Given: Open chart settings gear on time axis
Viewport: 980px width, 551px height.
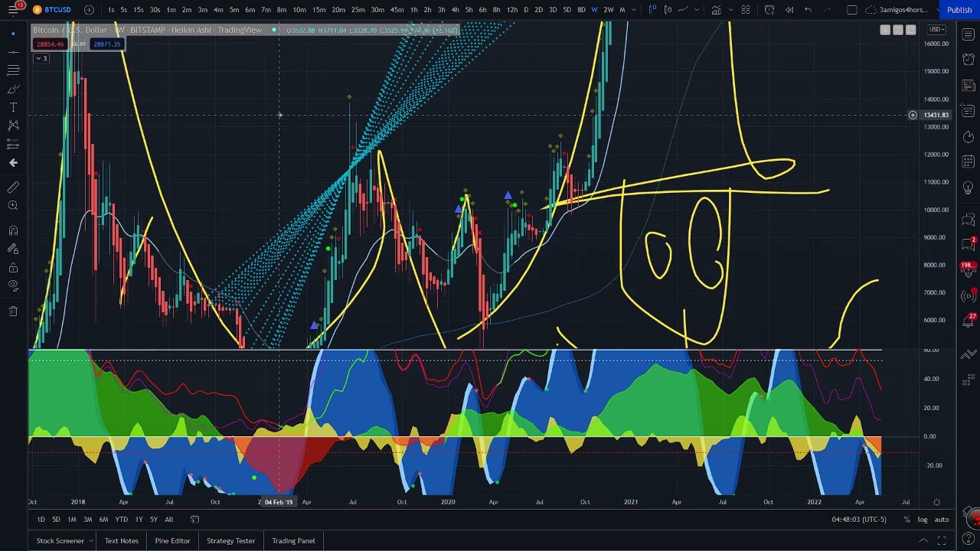Looking at the screenshot, I should 936,503.
